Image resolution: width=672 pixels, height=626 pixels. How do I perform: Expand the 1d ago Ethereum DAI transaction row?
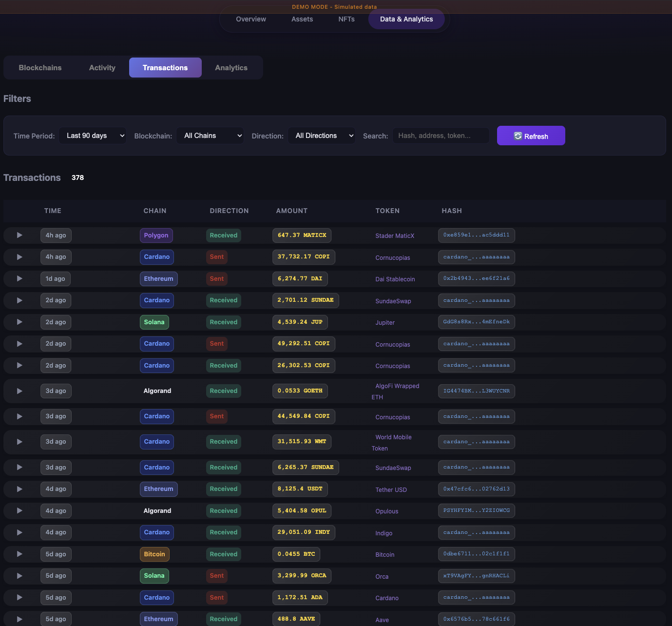click(19, 278)
